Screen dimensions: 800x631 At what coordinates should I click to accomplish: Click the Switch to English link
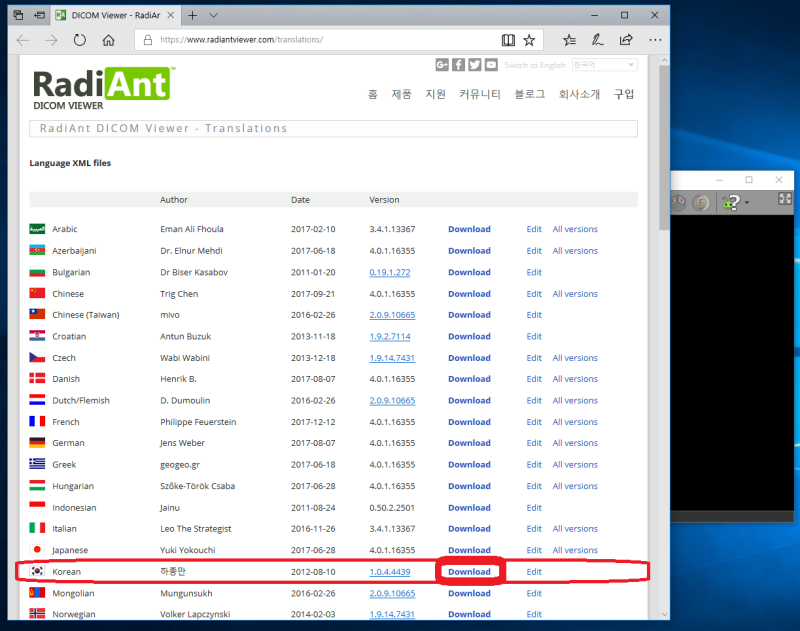point(535,65)
